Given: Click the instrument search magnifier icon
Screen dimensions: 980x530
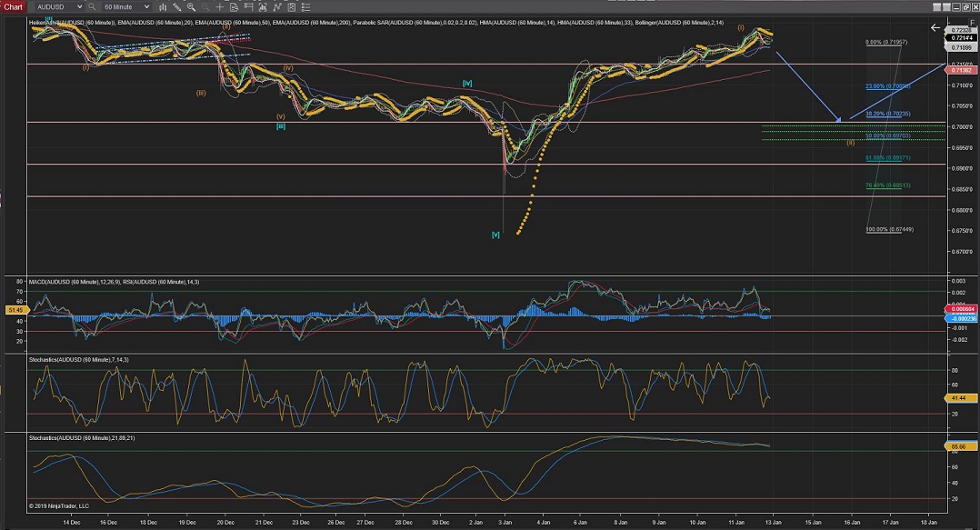Looking at the screenshot, I should 91,7.
